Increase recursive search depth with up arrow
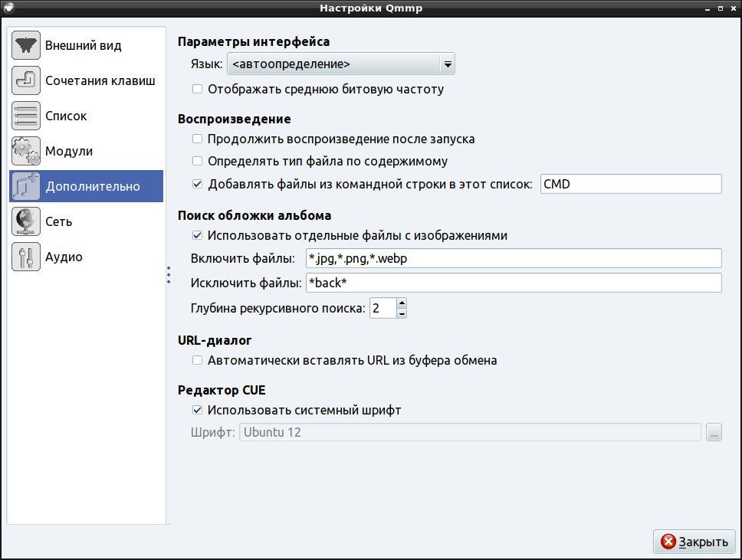This screenshot has width=742, height=560. 402,304
